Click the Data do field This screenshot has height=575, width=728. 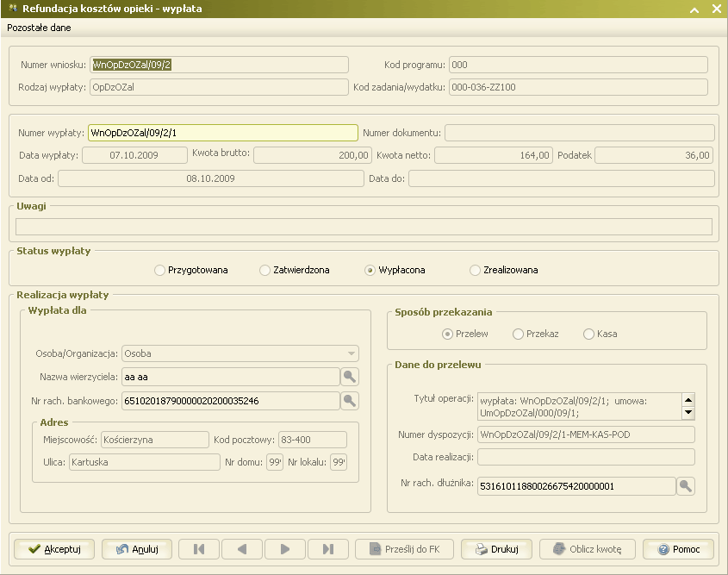[562, 178]
